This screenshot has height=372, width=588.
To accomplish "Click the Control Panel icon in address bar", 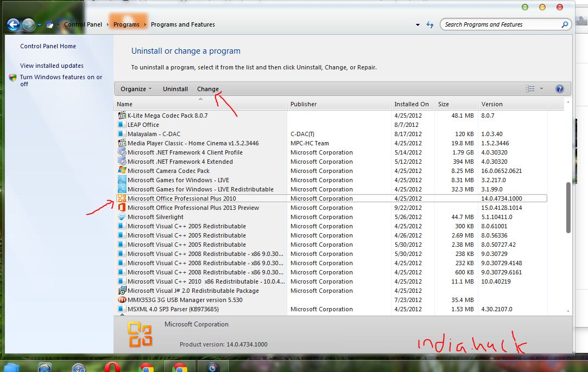I will tap(49, 25).
